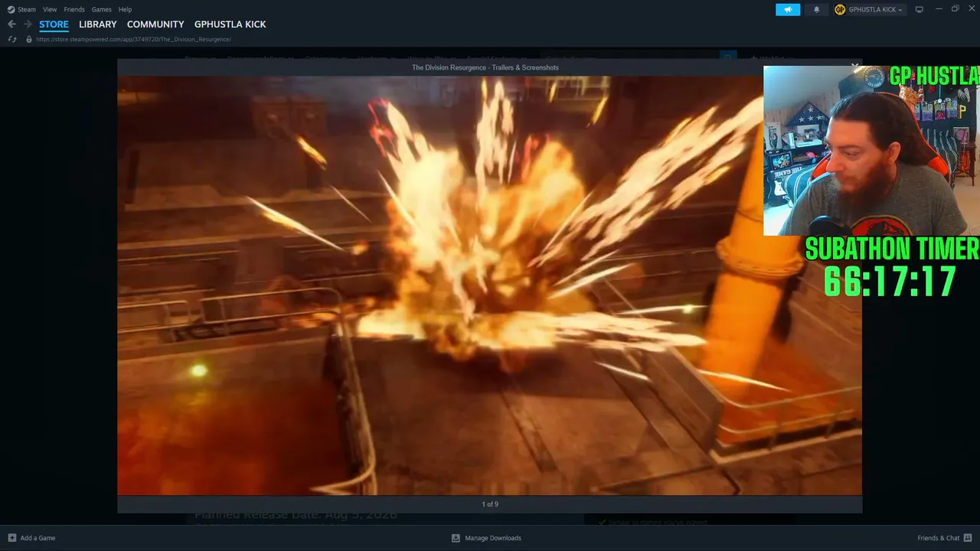Open the Manage Downloads label
Image resolution: width=980 pixels, height=551 pixels.
coord(493,538)
